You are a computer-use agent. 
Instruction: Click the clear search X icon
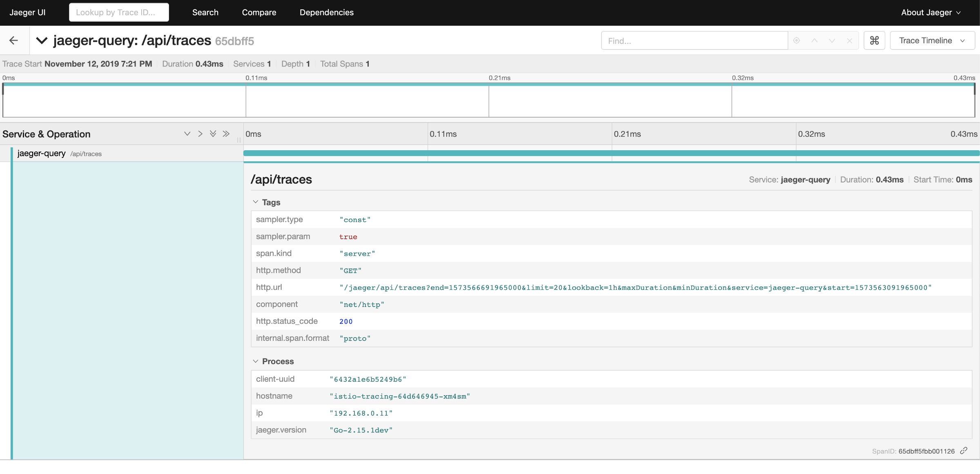click(849, 40)
